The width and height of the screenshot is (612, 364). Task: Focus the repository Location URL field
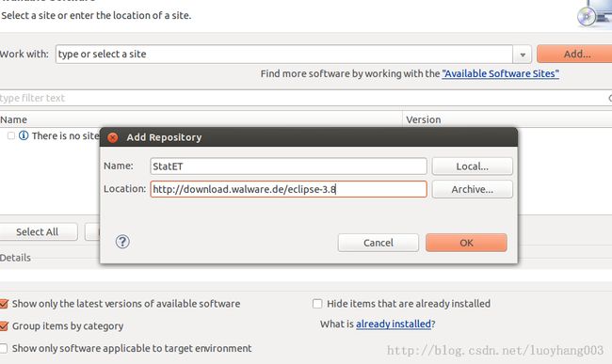[x=288, y=189]
